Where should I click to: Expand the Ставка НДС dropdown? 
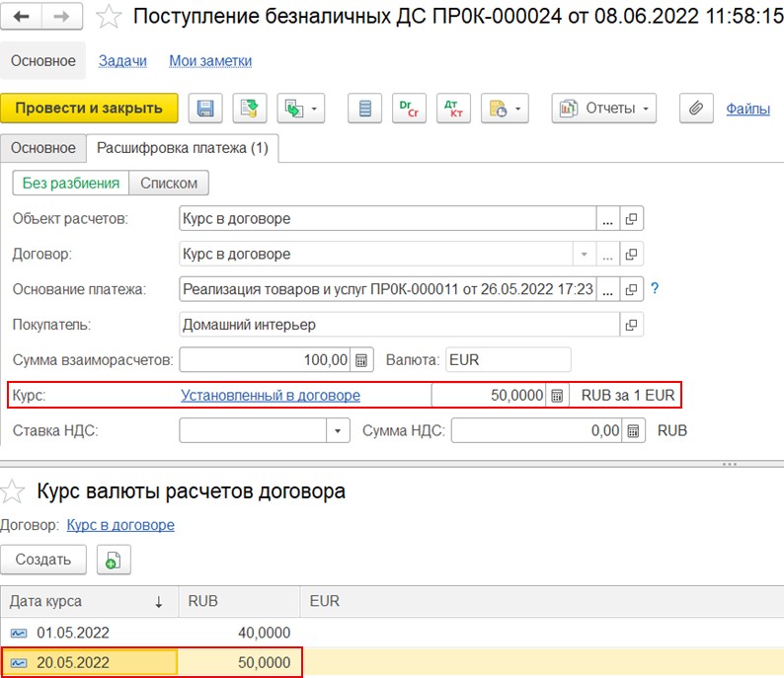339,431
